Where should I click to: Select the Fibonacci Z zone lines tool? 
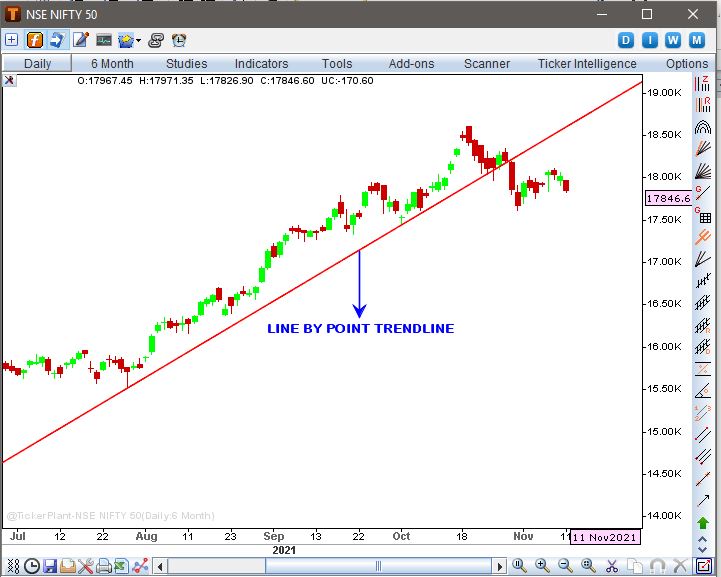coord(702,84)
